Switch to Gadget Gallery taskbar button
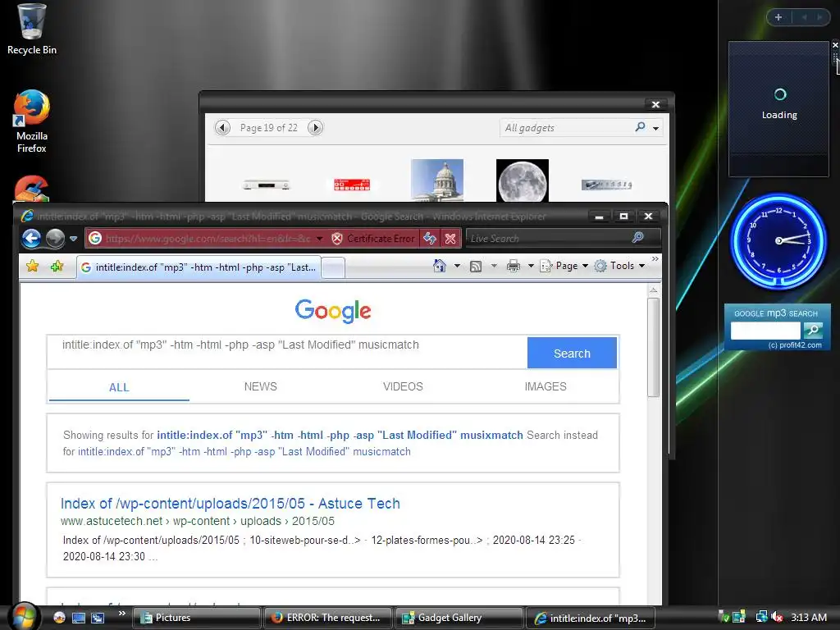The image size is (840, 630). pos(459,618)
